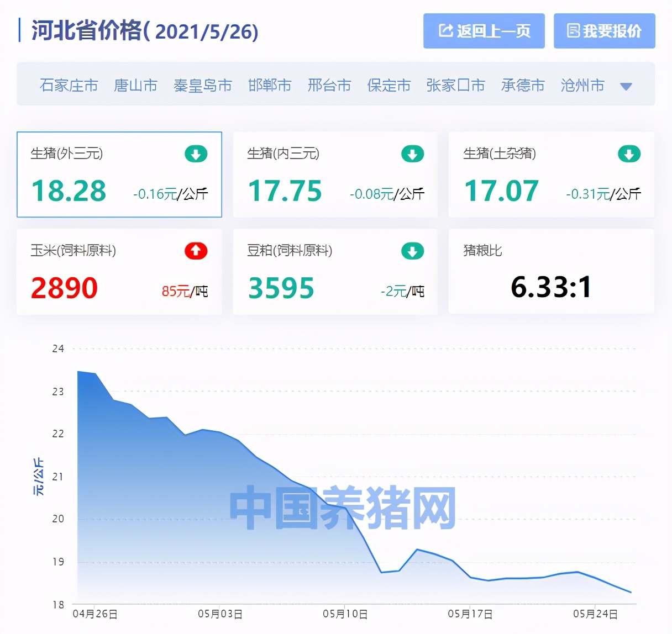Image resolution: width=672 pixels, height=634 pixels.
Task: Click the 返回上一页 button
Action: point(484,31)
